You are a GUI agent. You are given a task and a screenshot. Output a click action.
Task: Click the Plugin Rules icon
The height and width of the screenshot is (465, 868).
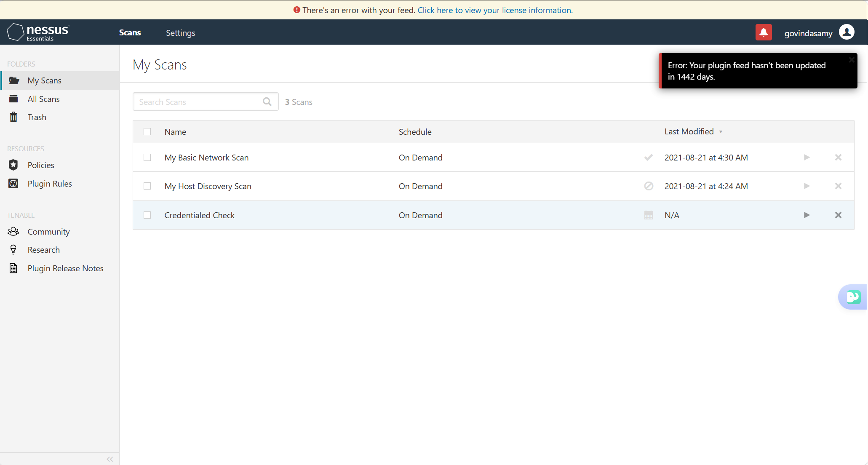[x=13, y=184]
